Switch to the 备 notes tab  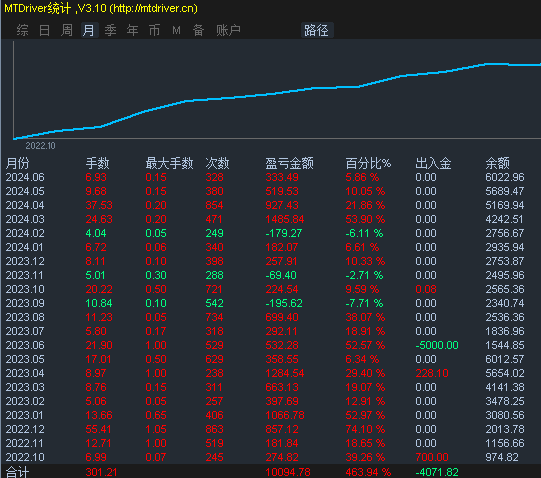198,30
